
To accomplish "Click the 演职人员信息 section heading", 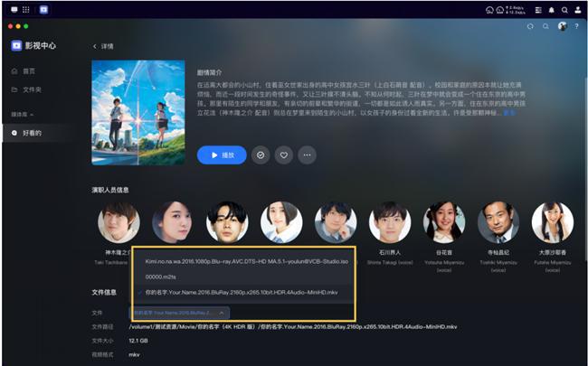I will (x=110, y=190).
